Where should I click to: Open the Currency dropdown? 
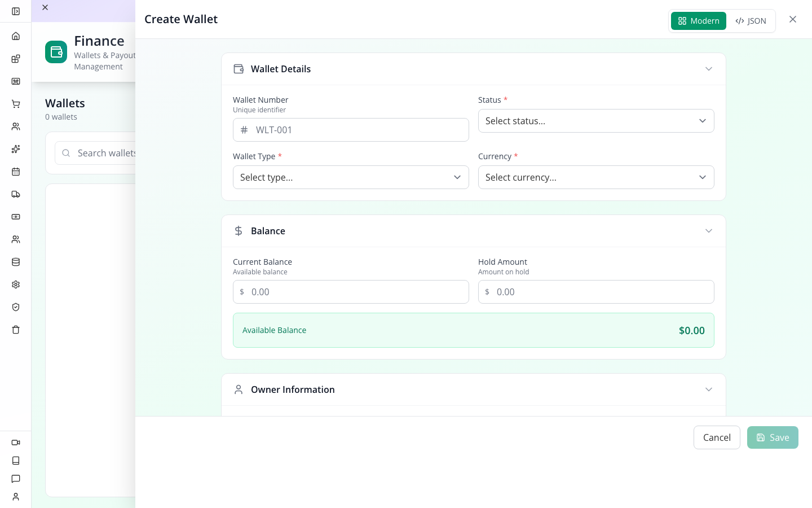[x=596, y=177]
